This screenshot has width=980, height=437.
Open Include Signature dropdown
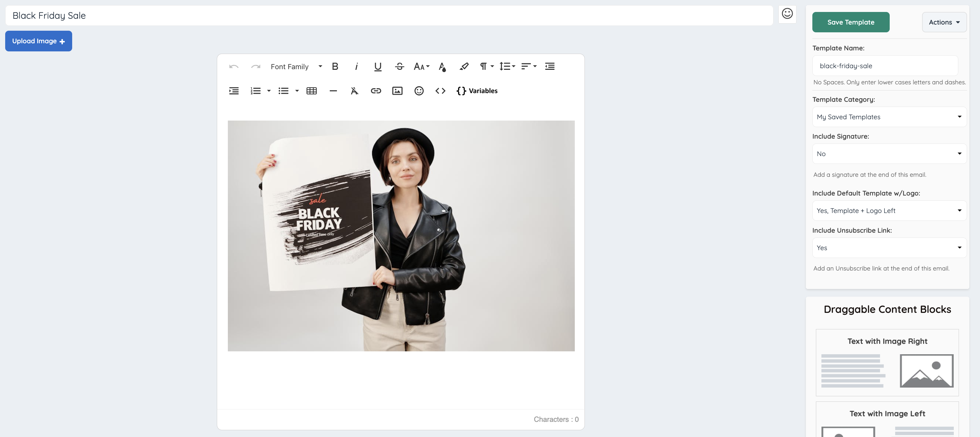click(889, 154)
